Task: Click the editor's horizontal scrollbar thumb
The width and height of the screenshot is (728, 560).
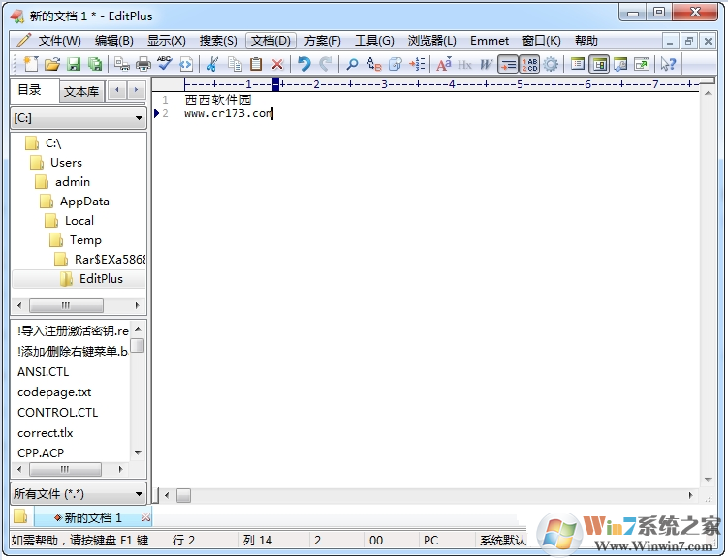Action: (x=183, y=495)
